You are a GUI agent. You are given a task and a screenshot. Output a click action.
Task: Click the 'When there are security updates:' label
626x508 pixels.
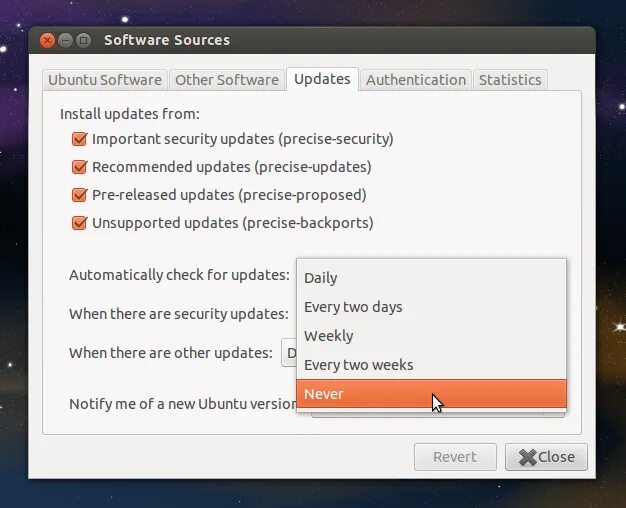pos(179,314)
